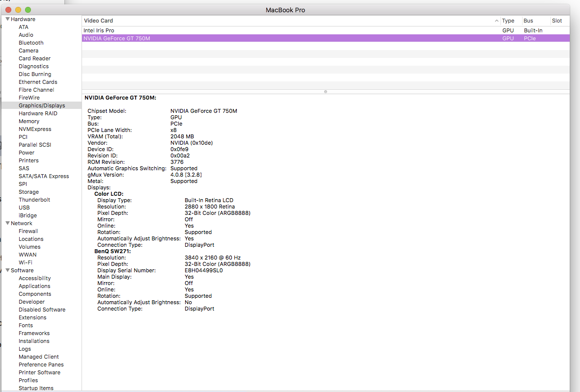
Task: Click the pane splitter handle dot
Action: (326, 92)
